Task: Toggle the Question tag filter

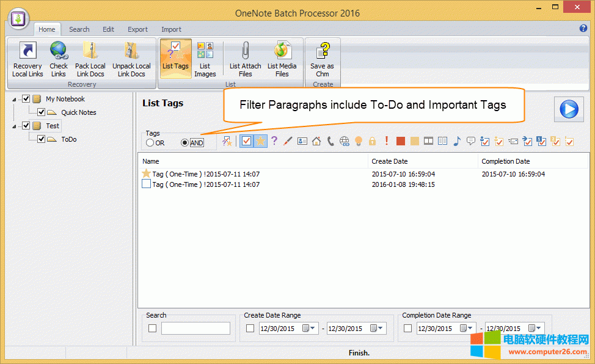Action: pos(274,141)
